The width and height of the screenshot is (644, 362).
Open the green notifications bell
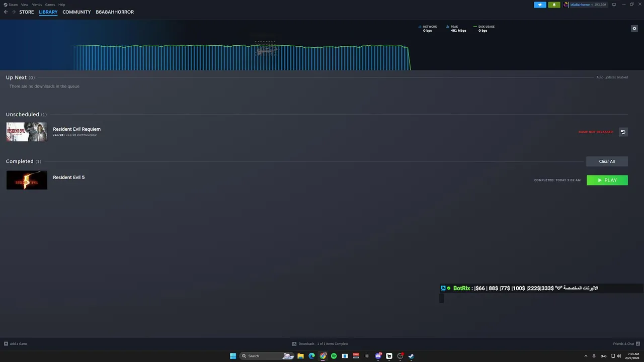tap(554, 5)
